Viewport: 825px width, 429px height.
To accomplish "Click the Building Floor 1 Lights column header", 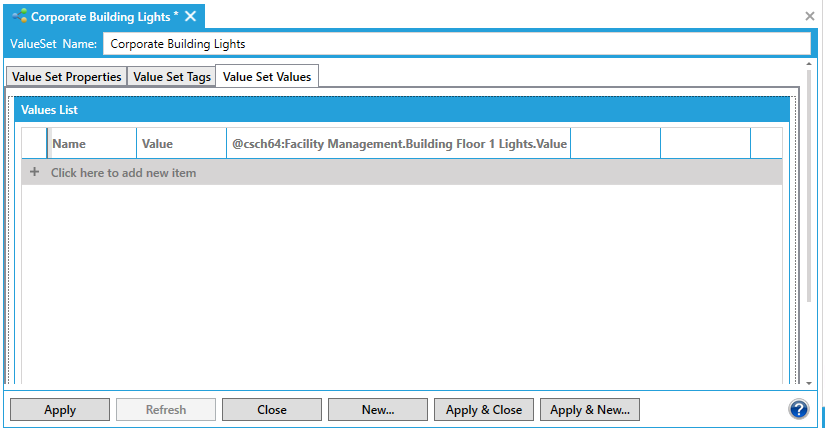I will pos(399,144).
